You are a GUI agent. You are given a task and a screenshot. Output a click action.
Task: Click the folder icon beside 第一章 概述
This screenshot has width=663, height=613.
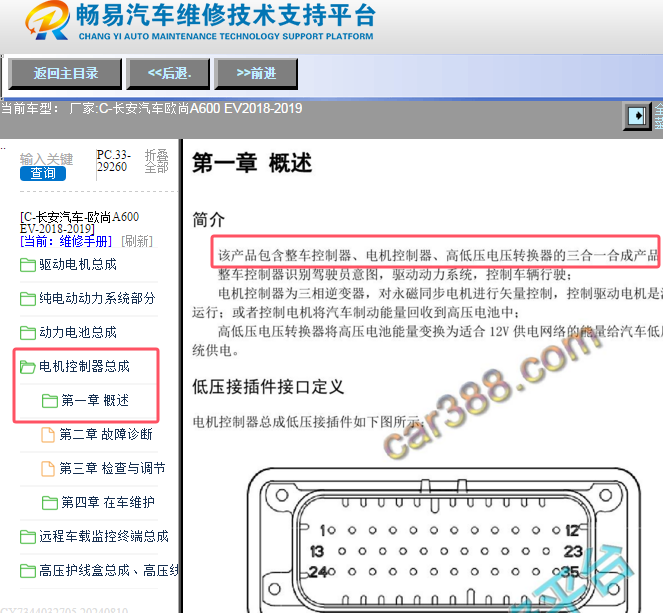click(50, 401)
